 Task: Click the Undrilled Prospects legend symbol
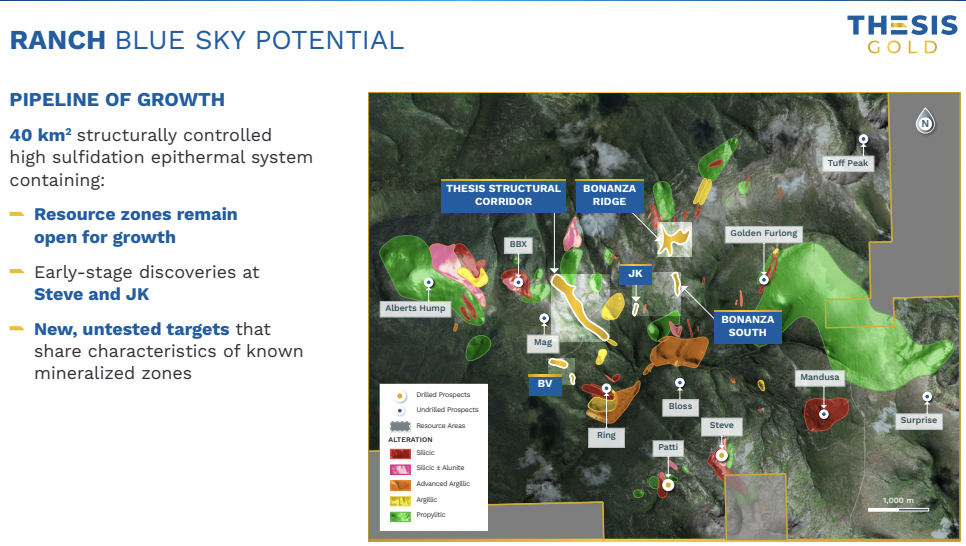pyautogui.click(x=400, y=410)
